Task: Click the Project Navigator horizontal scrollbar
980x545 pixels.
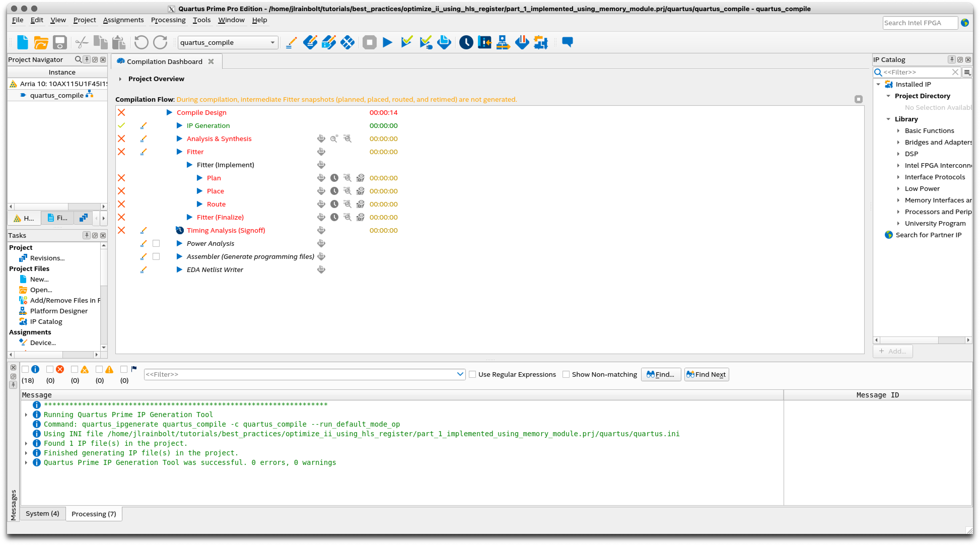Action: [x=57, y=206]
